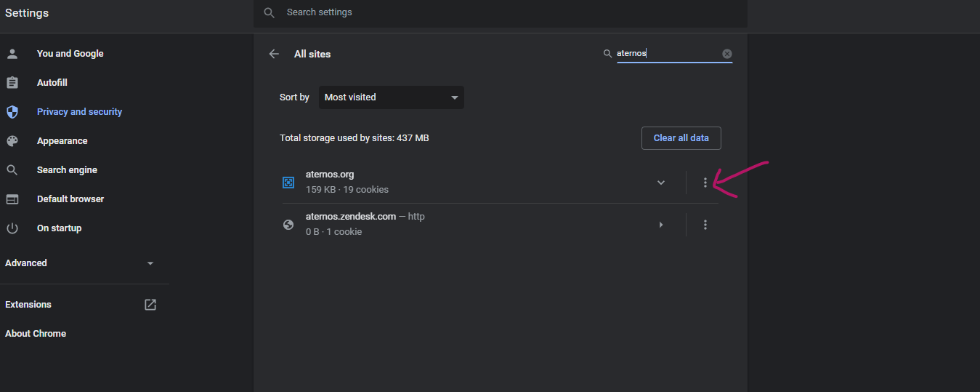The image size is (980, 392).
Task: Go to Privacy and security section
Action: click(79, 112)
